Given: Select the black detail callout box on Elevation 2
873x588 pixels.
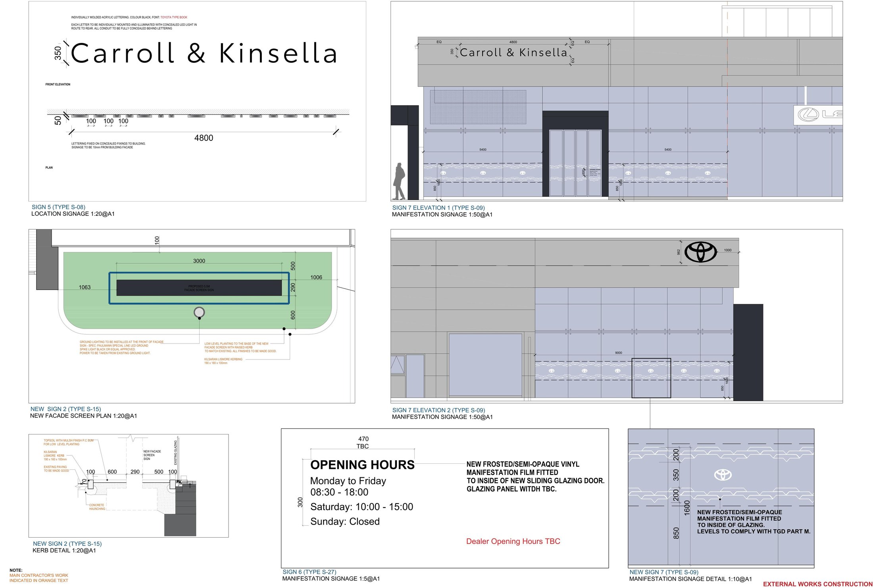Looking at the screenshot, I should [x=651, y=378].
